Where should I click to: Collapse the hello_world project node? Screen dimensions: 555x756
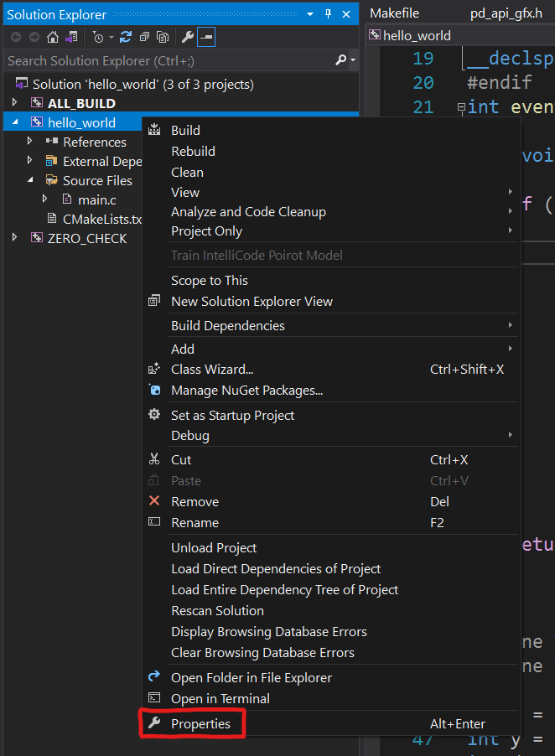14,122
